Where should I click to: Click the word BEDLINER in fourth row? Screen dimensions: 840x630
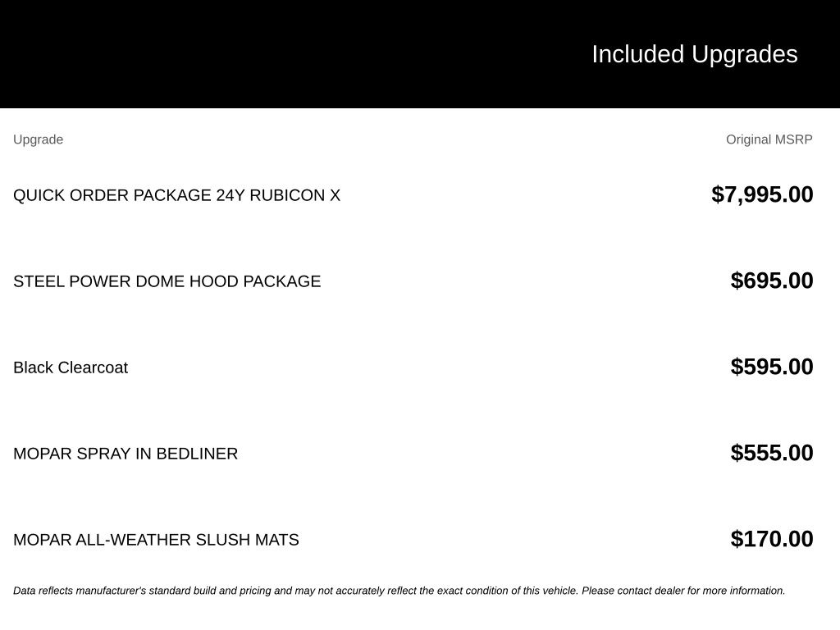197,454
